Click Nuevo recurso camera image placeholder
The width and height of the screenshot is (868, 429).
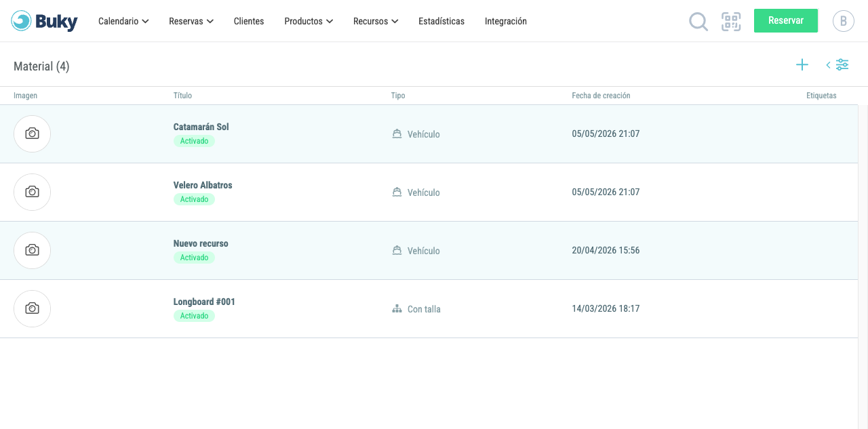click(x=32, y=250)
